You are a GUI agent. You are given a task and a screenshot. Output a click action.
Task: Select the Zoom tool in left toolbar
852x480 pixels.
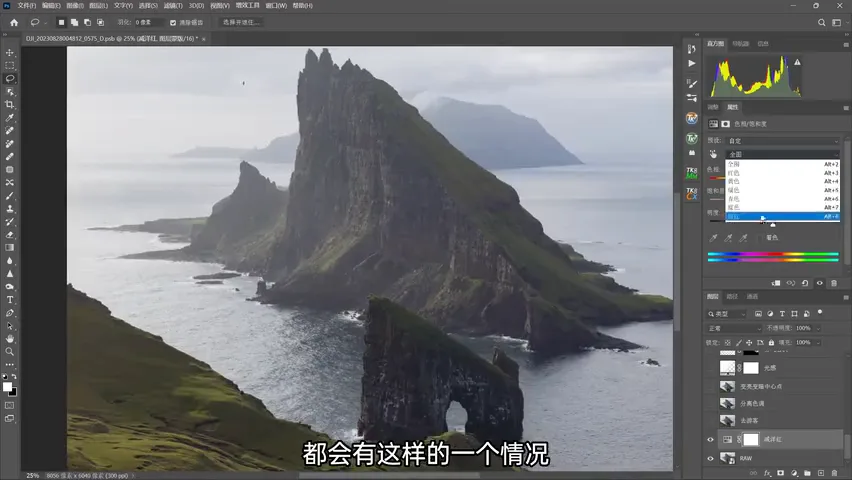[10, 352]
